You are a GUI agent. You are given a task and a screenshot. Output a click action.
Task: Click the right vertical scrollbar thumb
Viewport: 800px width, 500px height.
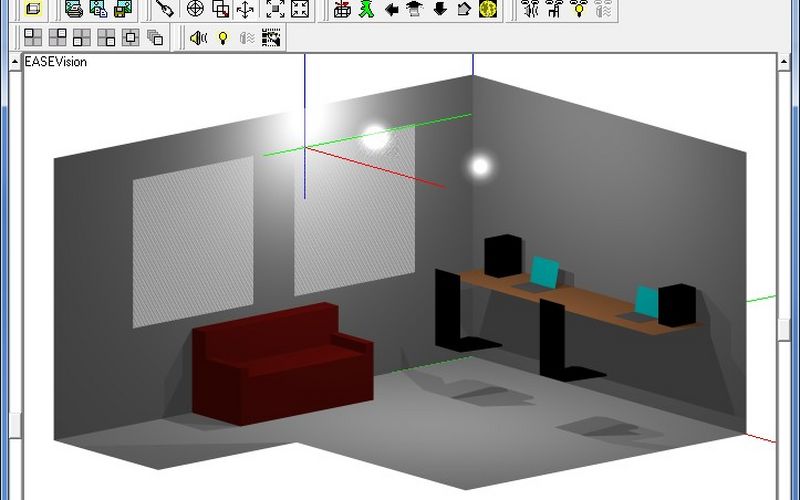coord(785,329)
